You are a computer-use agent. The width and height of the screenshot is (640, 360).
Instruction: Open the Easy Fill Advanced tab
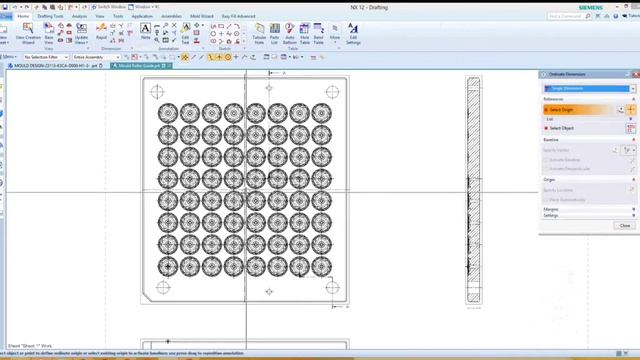(239, 16)
